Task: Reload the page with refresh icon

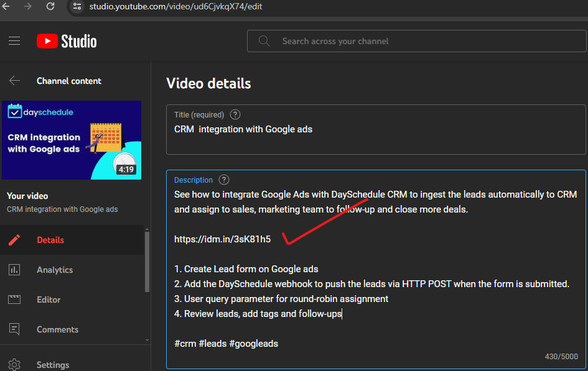Action: click(x=50, y=6)
